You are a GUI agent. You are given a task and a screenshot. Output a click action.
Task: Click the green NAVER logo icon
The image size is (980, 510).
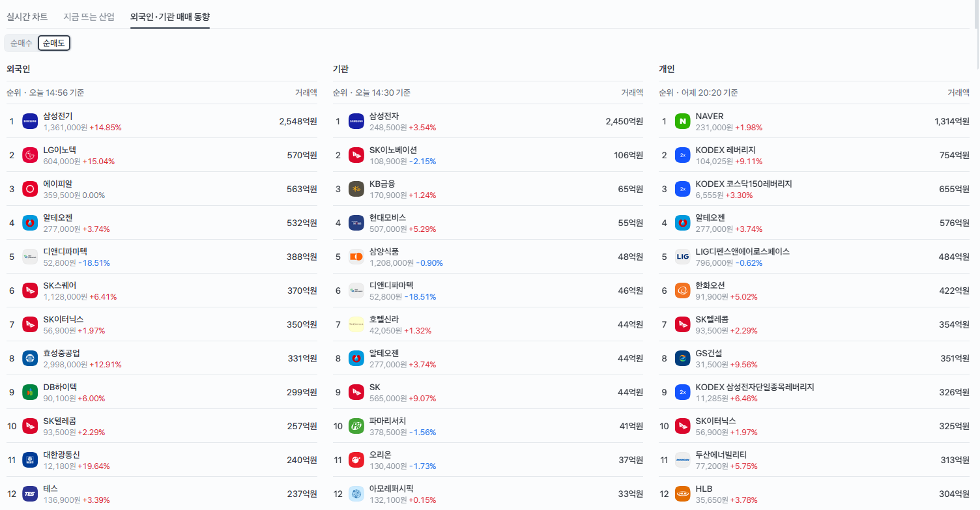click(683, 121)
